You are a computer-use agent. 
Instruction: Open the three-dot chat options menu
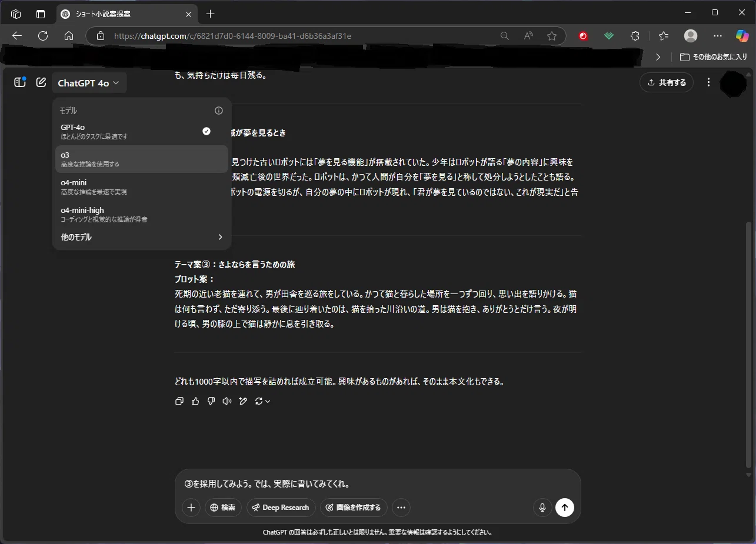click(709, 82)
